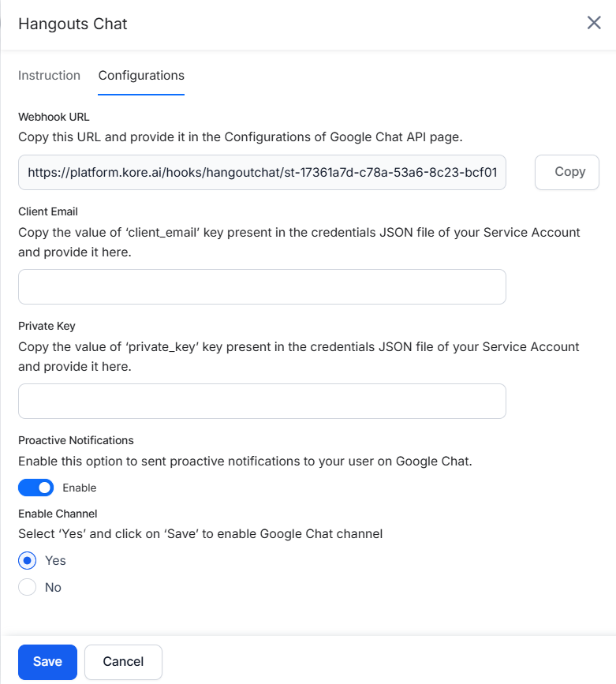Click the Enable label beside the toggle

click(80, 488)
